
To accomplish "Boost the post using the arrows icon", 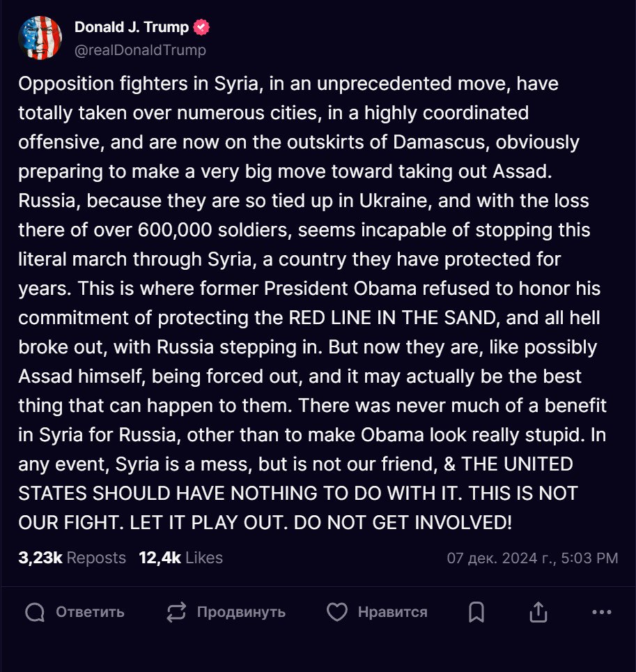I will click(176, 612).
